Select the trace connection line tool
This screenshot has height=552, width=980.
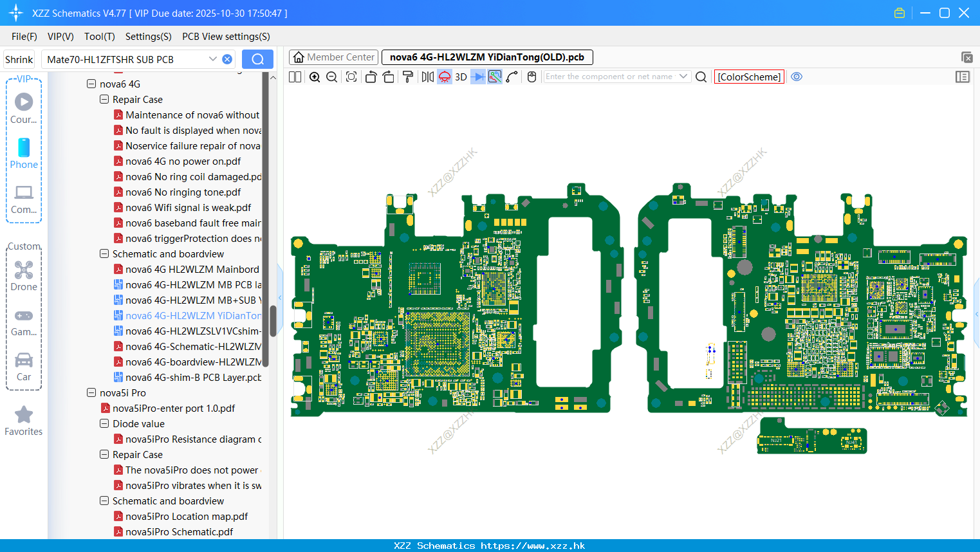pos(512,77)
